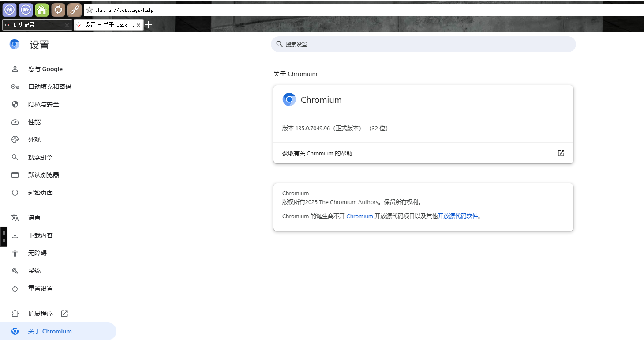Screen dimensions: 644x356
Task: Click the shield icon for 隐私与安全
Action: (x=15, y=104)
